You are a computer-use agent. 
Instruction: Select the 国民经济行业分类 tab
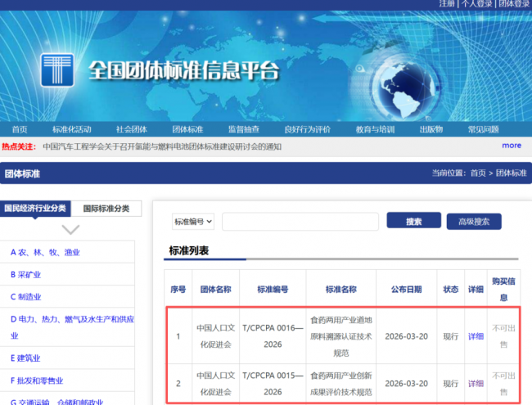[x=35, y=209]
